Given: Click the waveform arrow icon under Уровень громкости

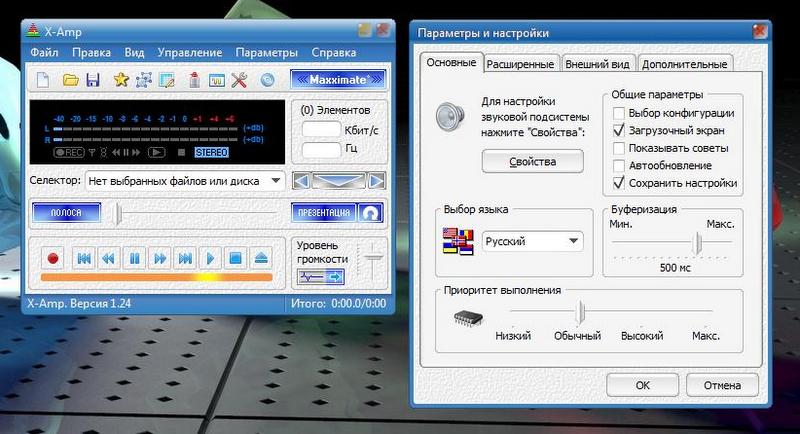Looking at the screenshot, I should [x=320, y=277].
